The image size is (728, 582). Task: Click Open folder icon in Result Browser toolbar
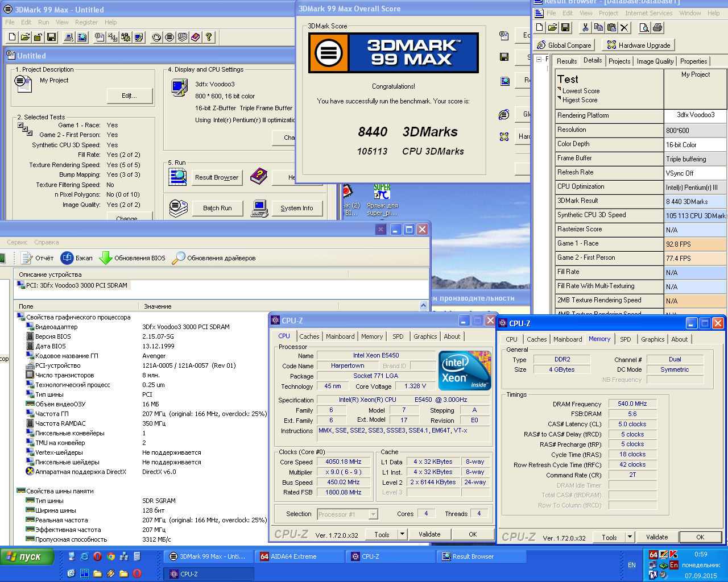point(553,27)
